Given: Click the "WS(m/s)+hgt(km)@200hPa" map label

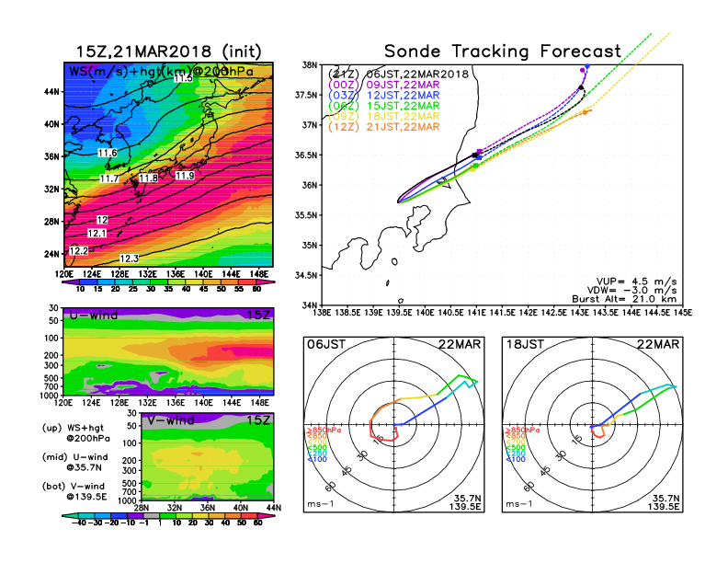Looking at the screenshot, I should (x=161, y=71).
